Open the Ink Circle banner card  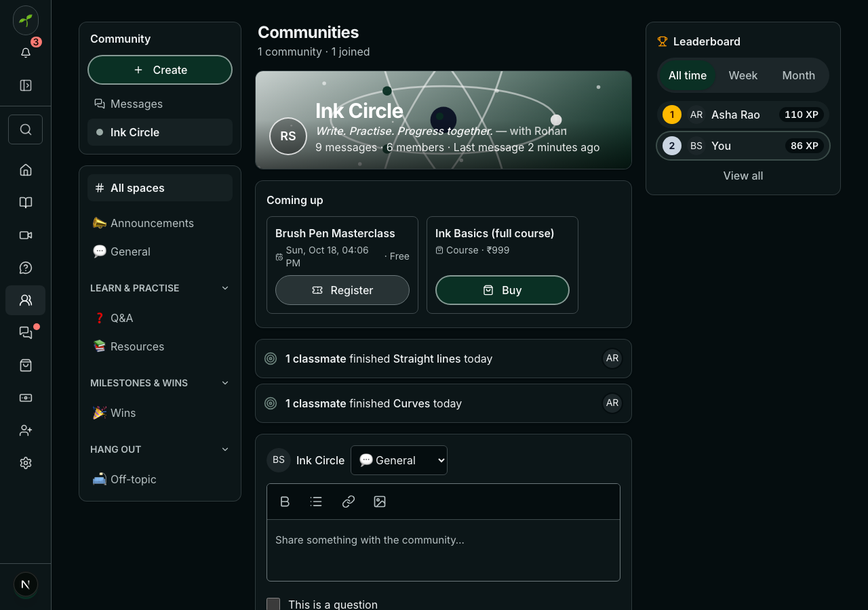(443, 120)
